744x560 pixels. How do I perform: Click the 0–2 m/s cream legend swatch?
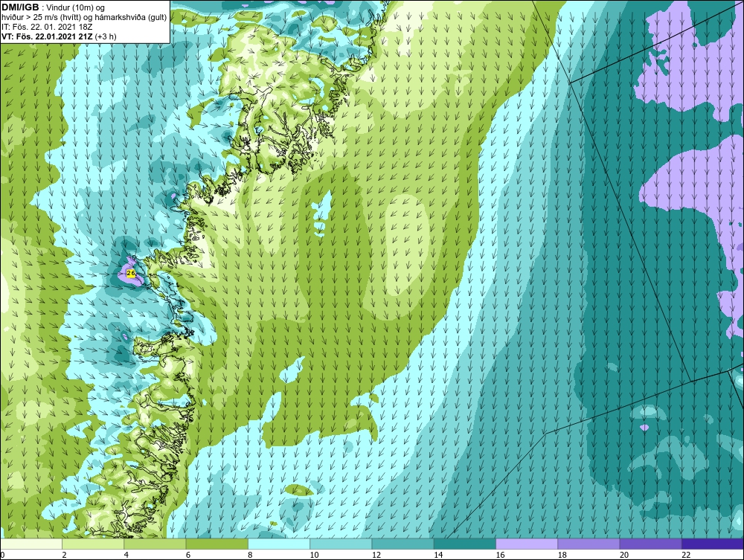pos(31,544)
